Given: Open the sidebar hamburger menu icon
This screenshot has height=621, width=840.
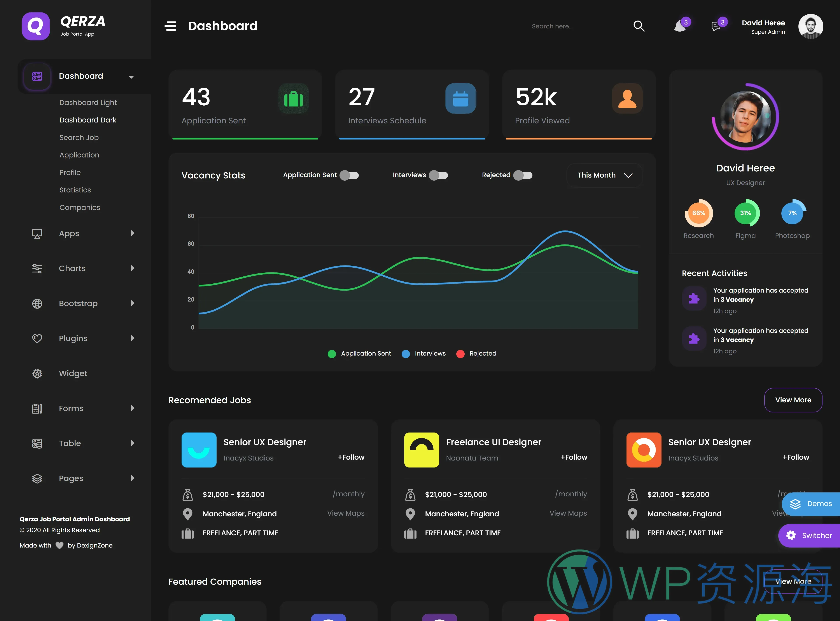Looking at the screenshot, I should click(x=170, y=26).
